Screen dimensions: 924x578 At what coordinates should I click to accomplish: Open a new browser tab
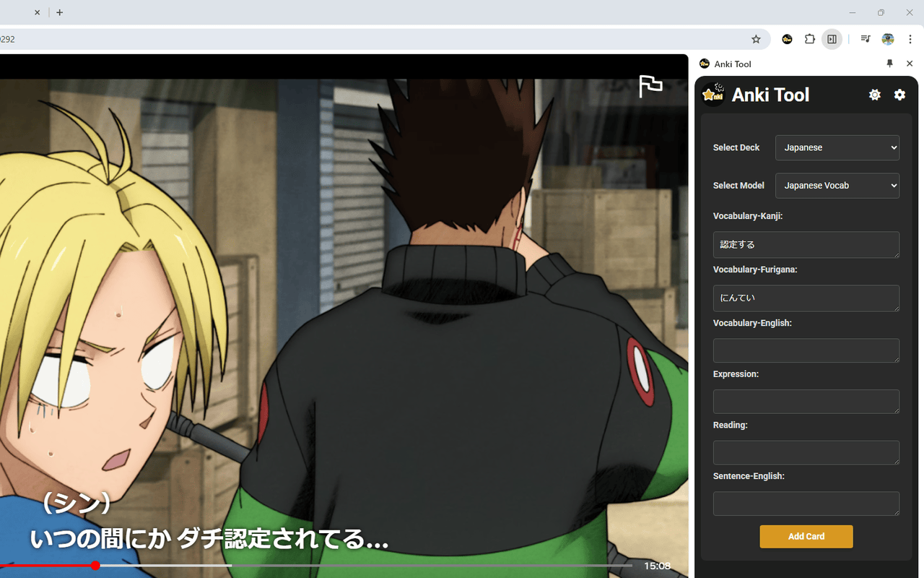point(59,12)
